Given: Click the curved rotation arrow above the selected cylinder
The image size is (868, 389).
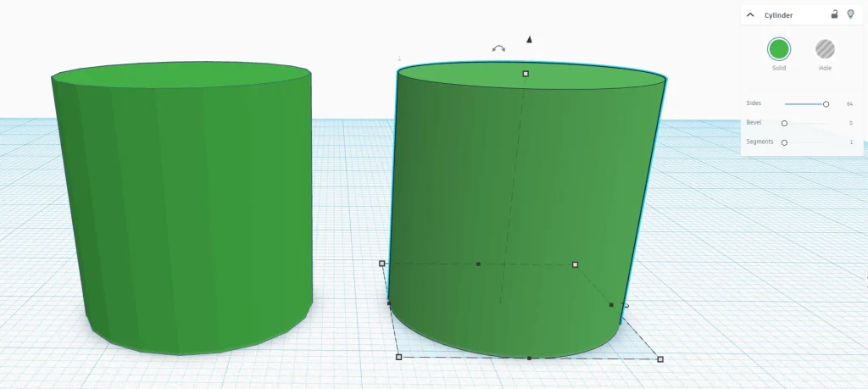Looking at the screenshot, I should (498, 48).
